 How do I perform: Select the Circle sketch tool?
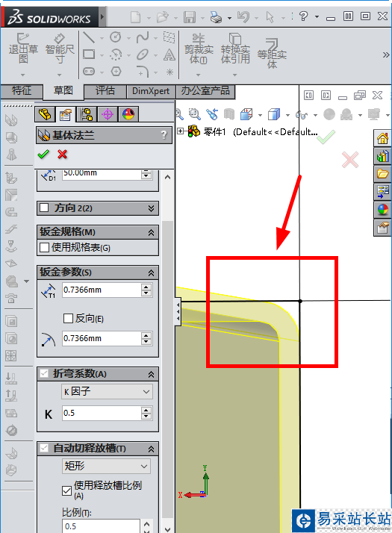116,37
